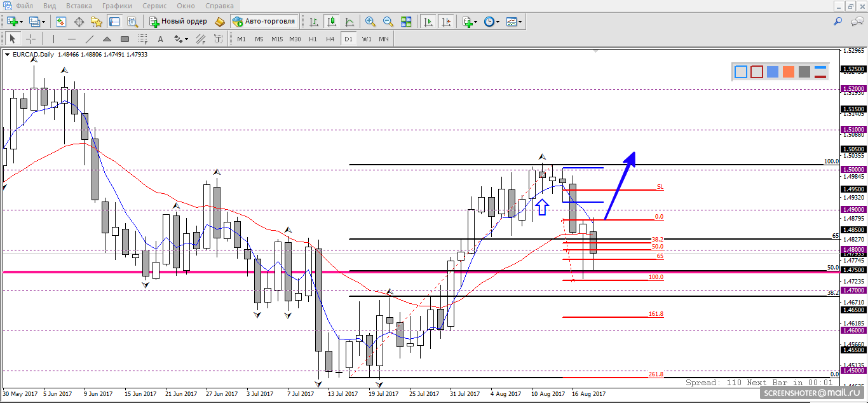Image resolution: width=868 pixels, height=403 pixels.
Task: Select the trendline drawing tool
Action: pos(89,39)
